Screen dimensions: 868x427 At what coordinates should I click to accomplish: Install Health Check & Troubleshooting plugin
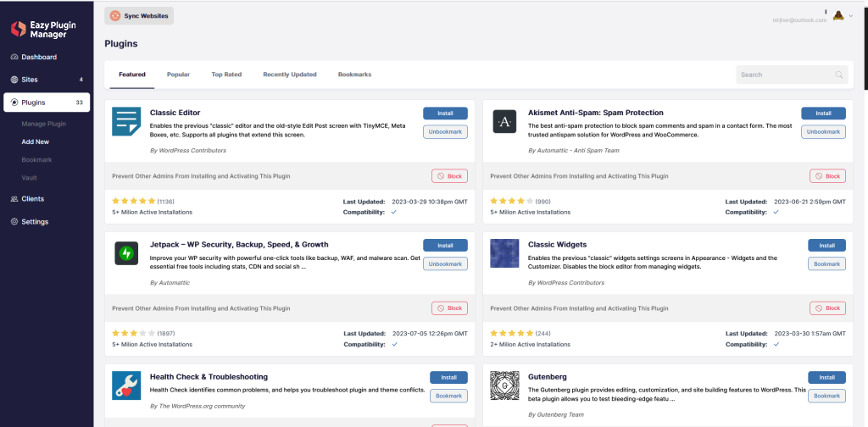(x=449, y=377)
